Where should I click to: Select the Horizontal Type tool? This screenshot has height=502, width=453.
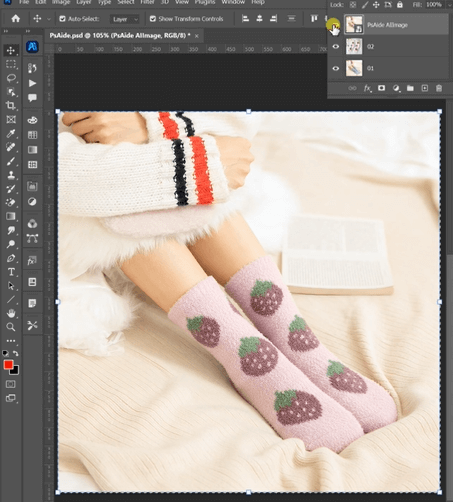pos(11,272)
